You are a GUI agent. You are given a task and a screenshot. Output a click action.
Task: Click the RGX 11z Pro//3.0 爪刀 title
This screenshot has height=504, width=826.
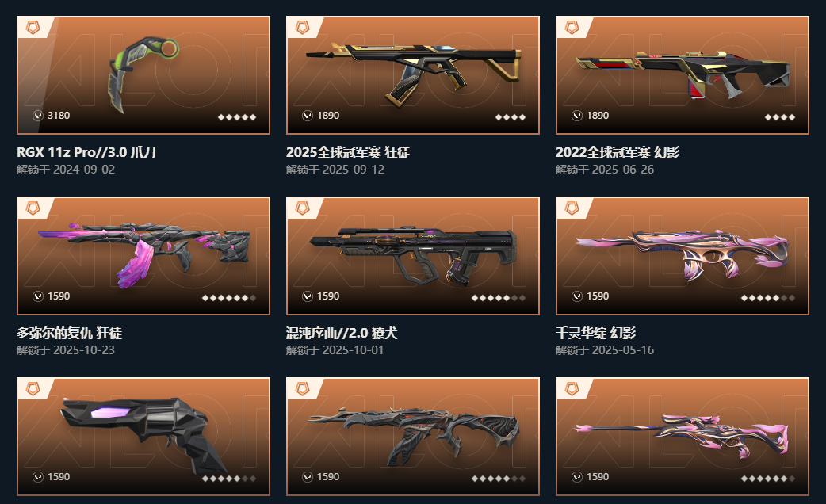(86, 152)
